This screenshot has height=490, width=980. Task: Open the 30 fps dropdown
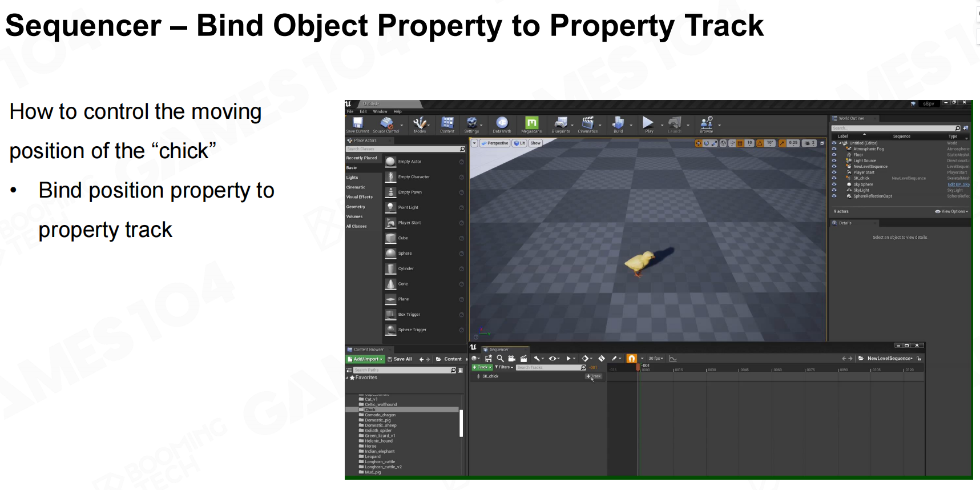coord(656,359)
